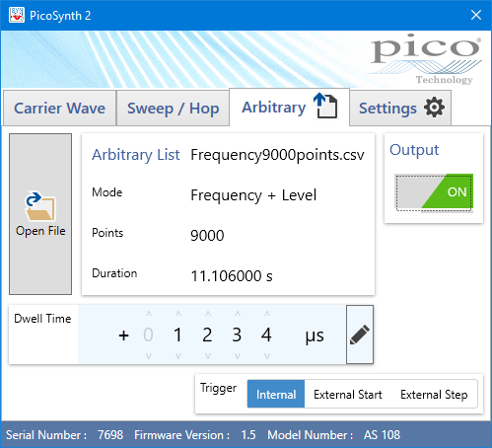Click the Arbitrary upload file icon
Image resolution: width=492 pixels, height=448 pixels.
(325, 106)
